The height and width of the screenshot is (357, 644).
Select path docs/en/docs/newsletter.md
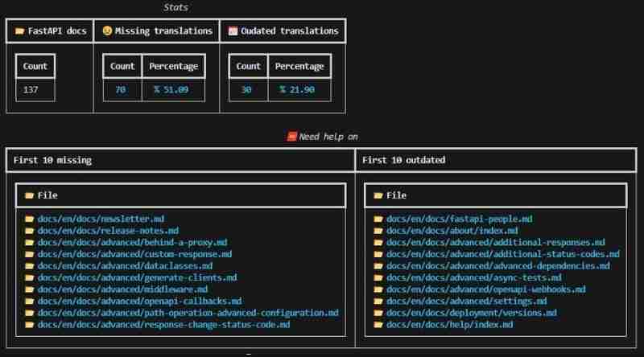pyautogui.click(x=101, y=220)
